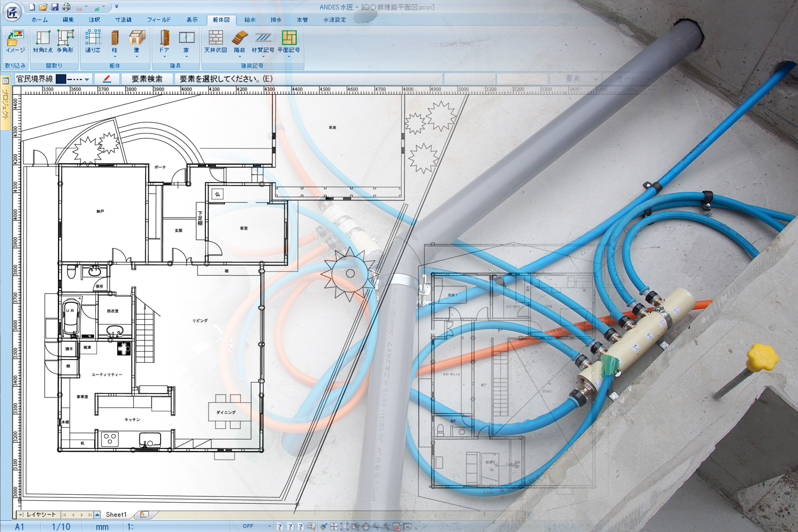The width and height of the screenshot is (798, 532).
Task: Click the fit-to-frame zoom icon in status bar
Action: pyautogui.click(x=344, y=527)
